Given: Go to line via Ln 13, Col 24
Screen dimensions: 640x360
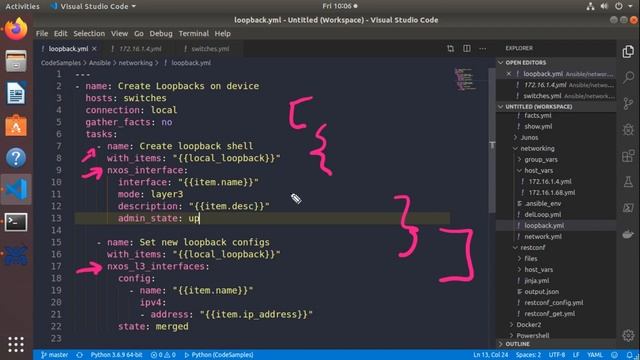Looking at the screenshot, I should point(491,355).
